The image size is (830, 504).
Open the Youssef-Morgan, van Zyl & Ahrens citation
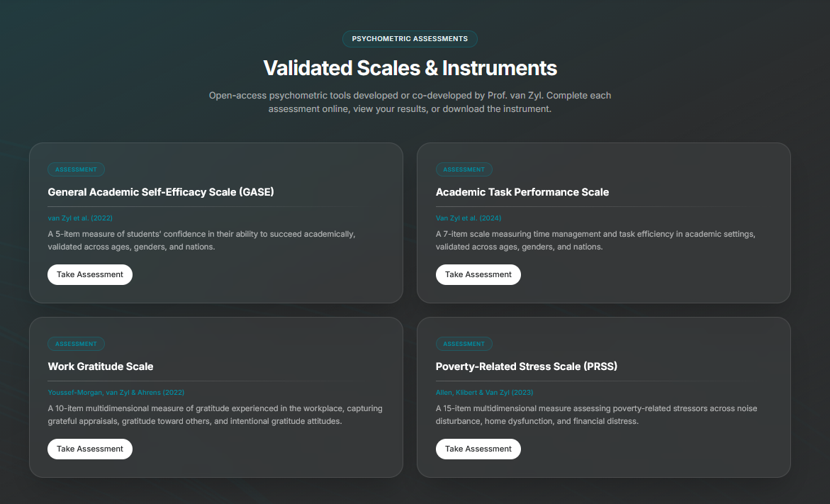pos(116,393)
